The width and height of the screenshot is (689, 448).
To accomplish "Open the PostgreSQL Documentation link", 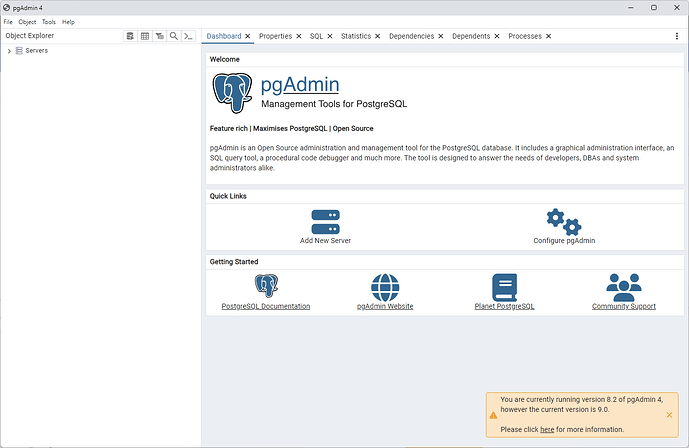I will click(266, 306).
